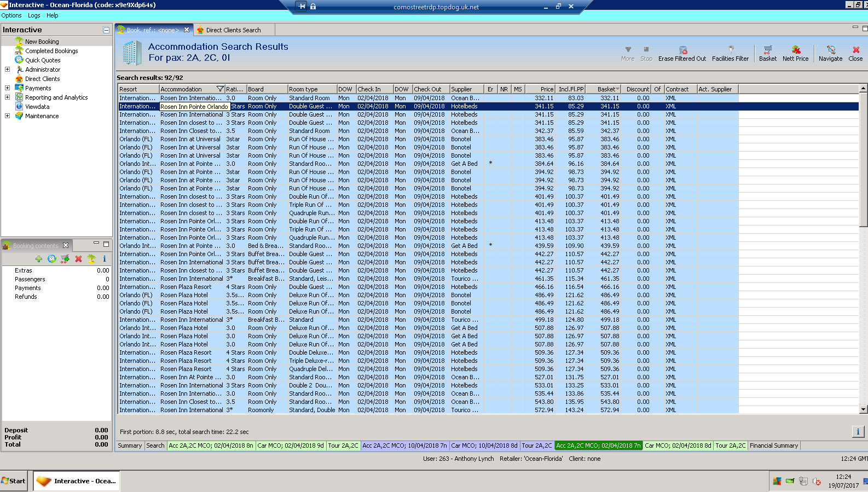
Task: Select Acc 2A,2C MCO 02/04/2018 8n tab
Action: (x=211, y=445)
